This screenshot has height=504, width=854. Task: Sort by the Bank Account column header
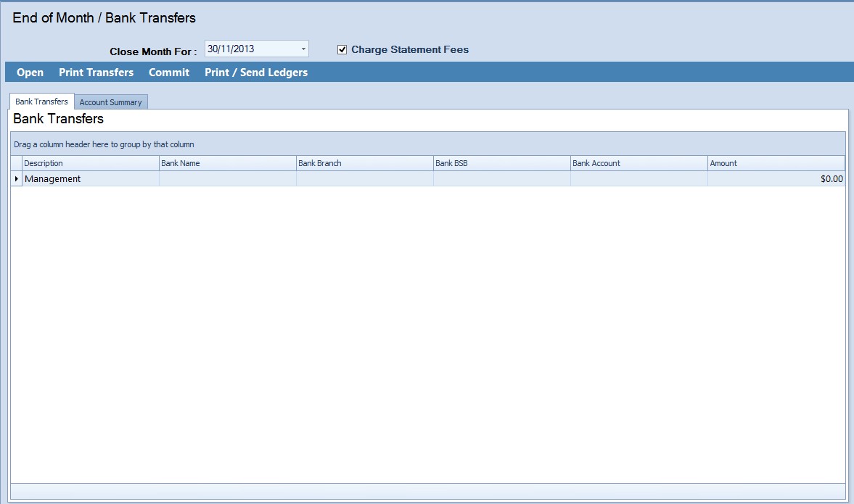click(x=639, y=163)
